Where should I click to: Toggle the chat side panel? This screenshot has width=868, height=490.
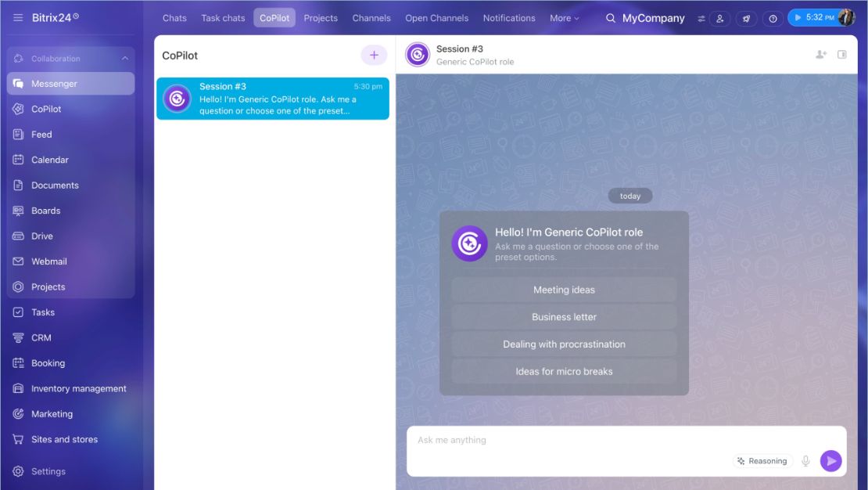(842, 54)
